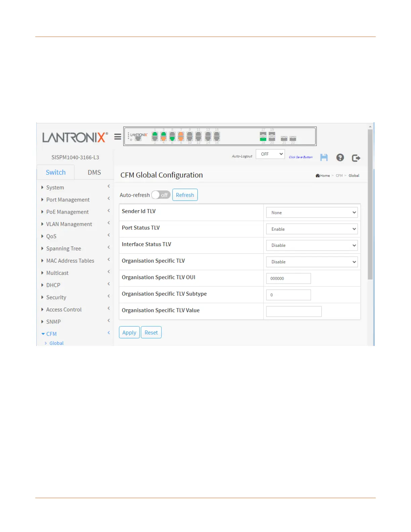
Task: Click the Organisation Specific TLV Subtype field
Action: [288, 295]
